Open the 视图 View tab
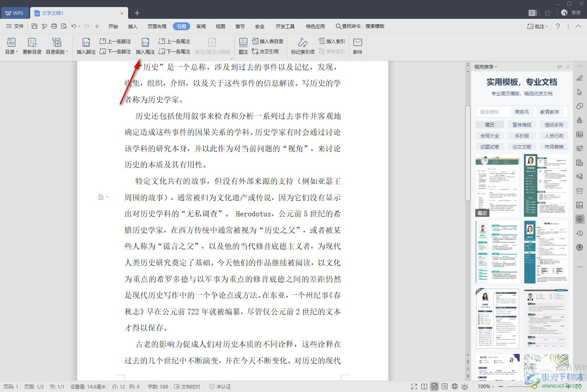 click(x=221, y=26)
